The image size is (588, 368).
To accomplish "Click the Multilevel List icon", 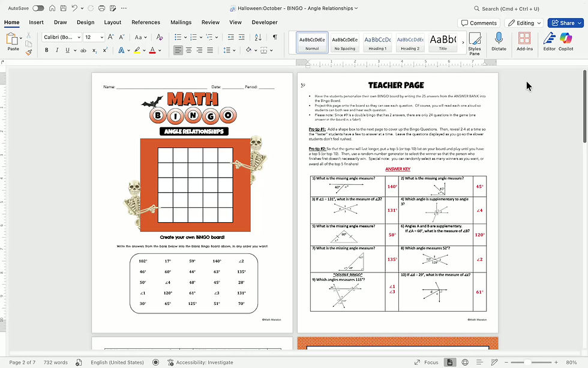I will pyautogui.click(x=209, y=37).
